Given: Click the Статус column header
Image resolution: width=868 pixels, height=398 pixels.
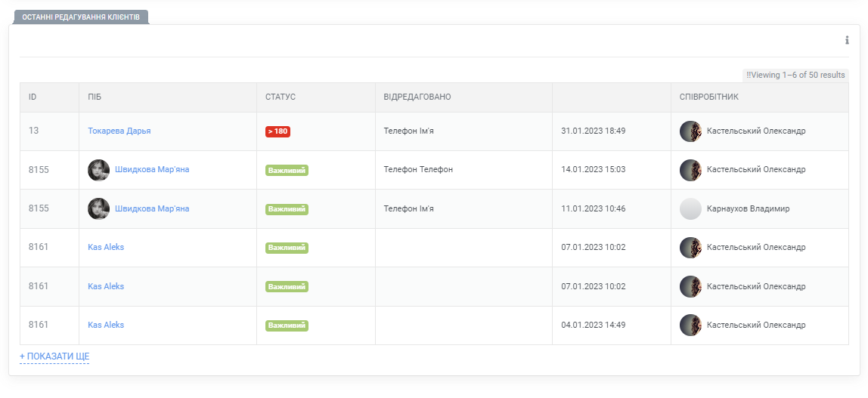Looking at the screenshot, I should point(281,97).
